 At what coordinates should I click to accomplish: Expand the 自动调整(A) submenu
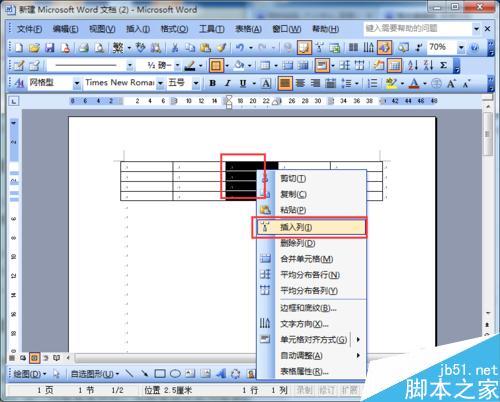click(x=311, y=355)
